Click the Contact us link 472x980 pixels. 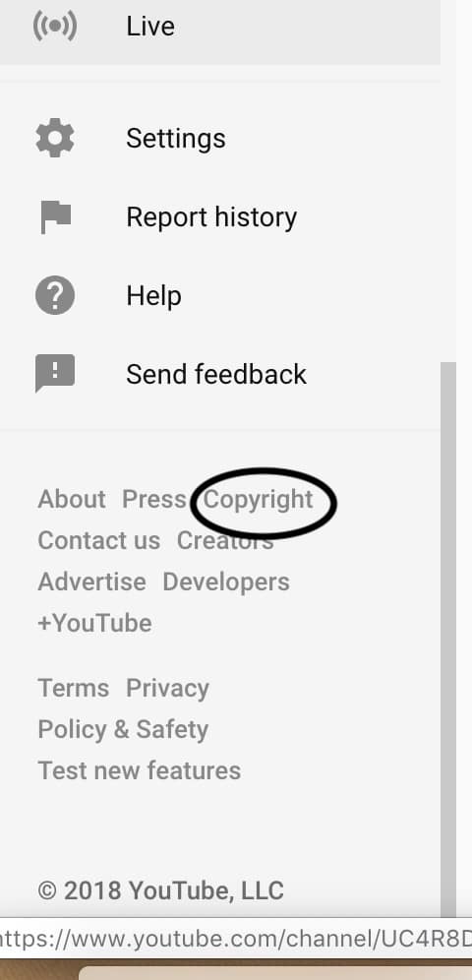[x=98, y=540]
